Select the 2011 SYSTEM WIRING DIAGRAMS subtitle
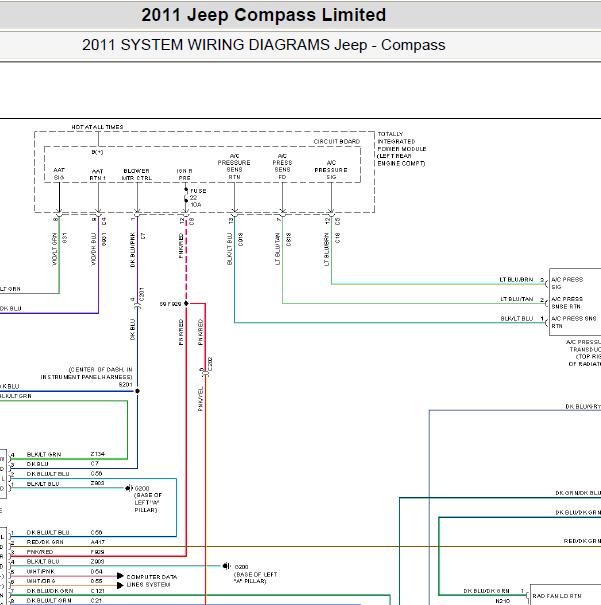 [263, 45]
